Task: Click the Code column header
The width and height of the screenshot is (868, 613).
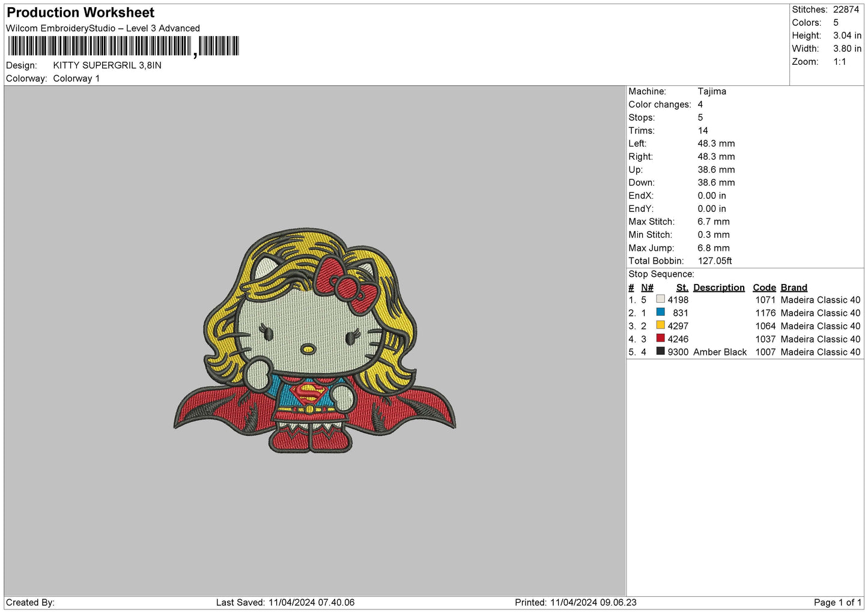Action: [x=764, y=288]
